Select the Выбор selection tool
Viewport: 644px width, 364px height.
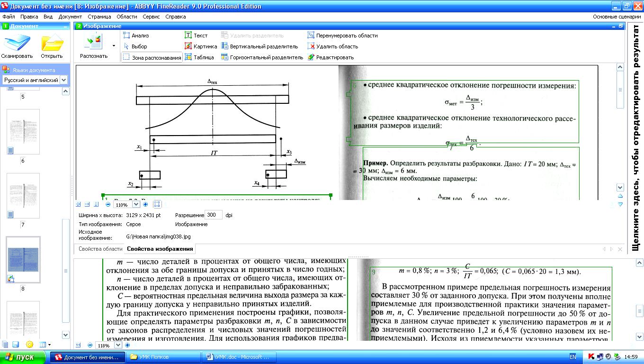pyautogui.click(x=135, y=46)
